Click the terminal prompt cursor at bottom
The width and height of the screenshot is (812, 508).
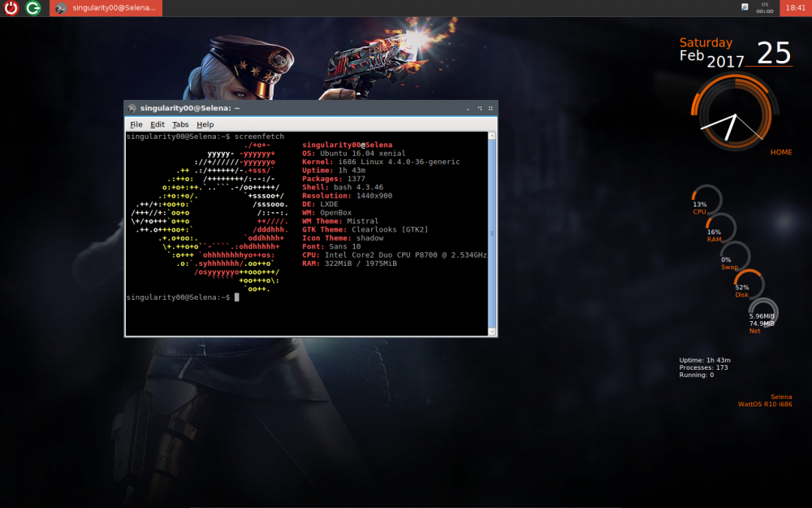(x=236, y=297)
